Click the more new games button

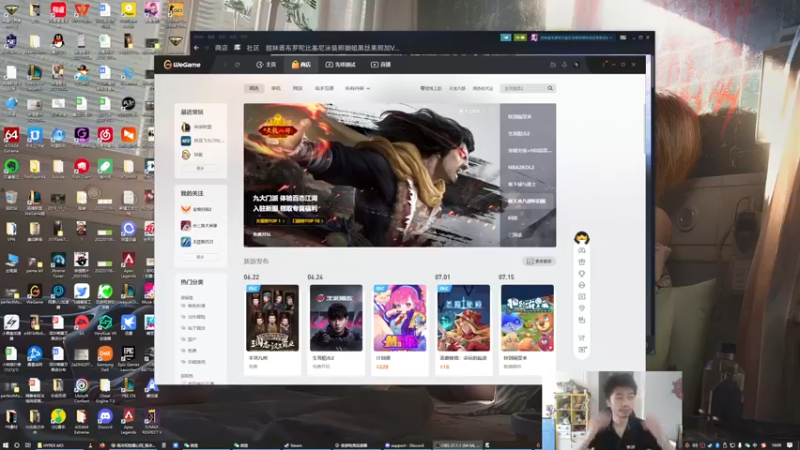(539, 261)
